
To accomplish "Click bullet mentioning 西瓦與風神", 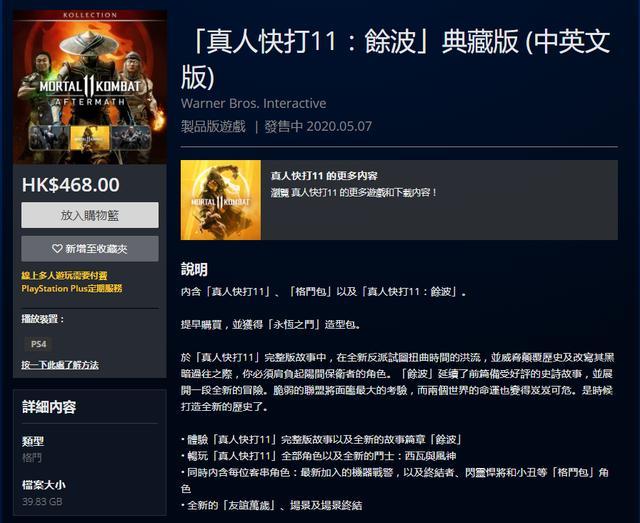I will [319, 456].
